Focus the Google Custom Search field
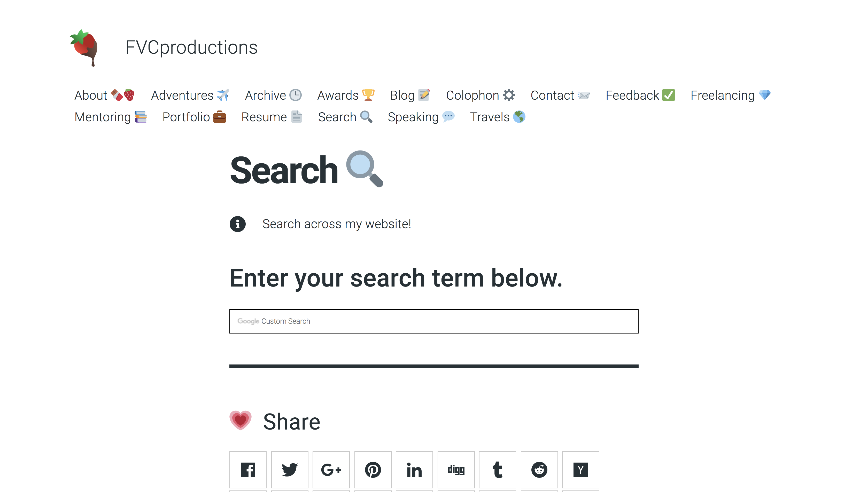868x492 pixels. (x=434, y=321)
